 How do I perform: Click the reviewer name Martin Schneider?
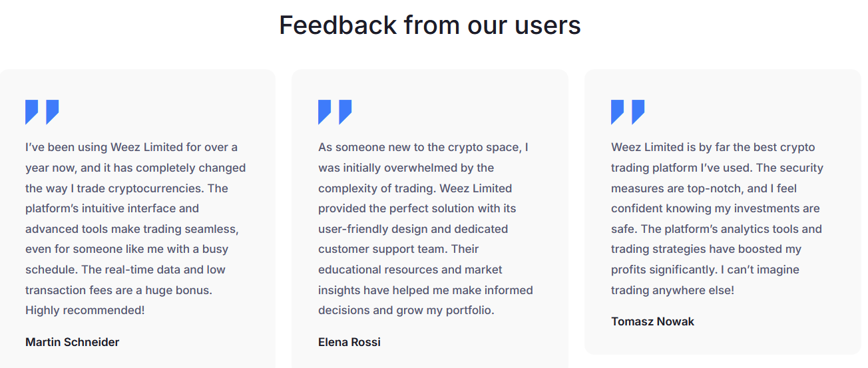coord(72,342)
